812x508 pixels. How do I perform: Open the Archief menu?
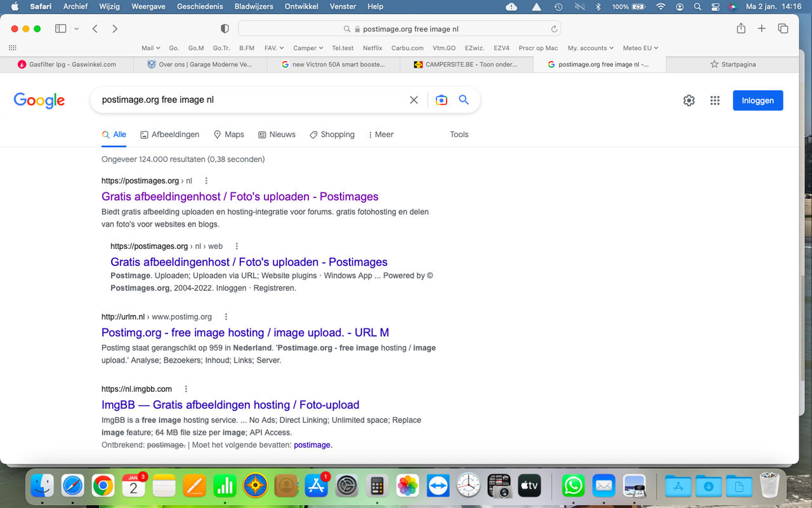(76, 6)
